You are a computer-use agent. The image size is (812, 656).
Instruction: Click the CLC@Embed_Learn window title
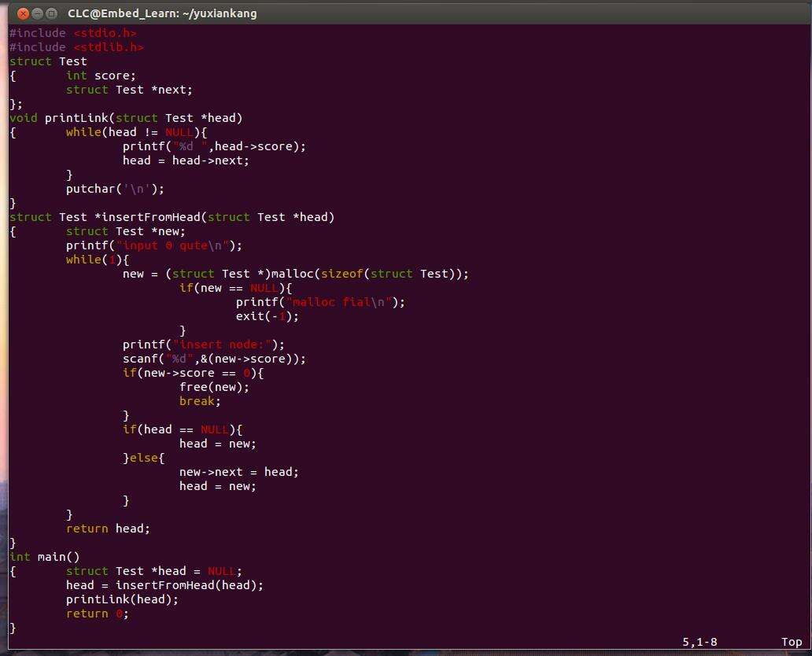click(x=161, y=13)
